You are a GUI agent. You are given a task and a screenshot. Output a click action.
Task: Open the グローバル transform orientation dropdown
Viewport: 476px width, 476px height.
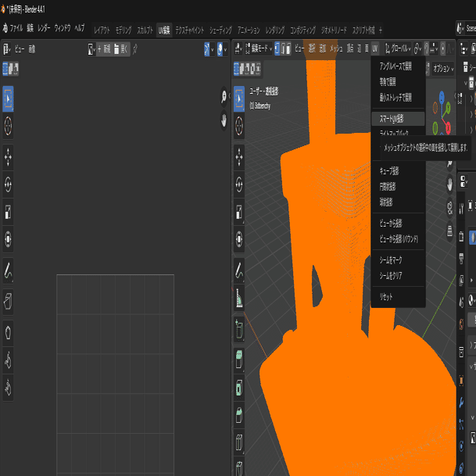398,48
